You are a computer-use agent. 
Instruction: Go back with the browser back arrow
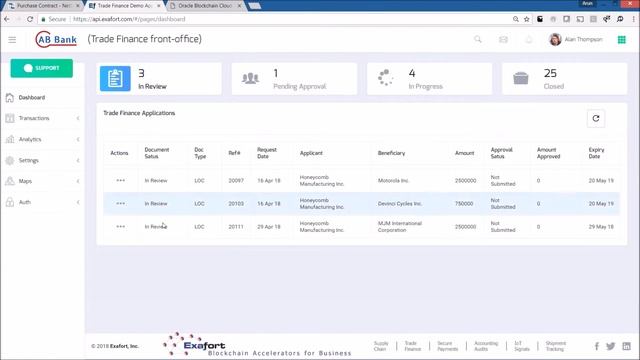pos(7,19)
